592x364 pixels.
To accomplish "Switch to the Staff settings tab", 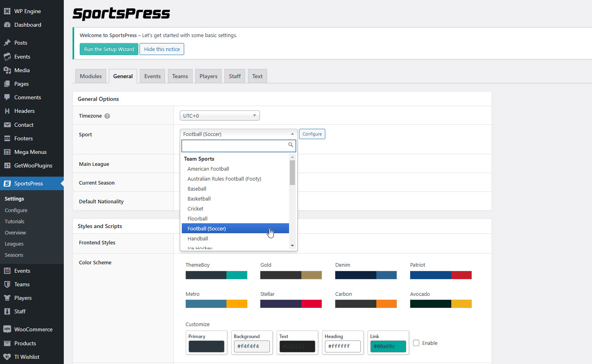I will tap(235, 76).
